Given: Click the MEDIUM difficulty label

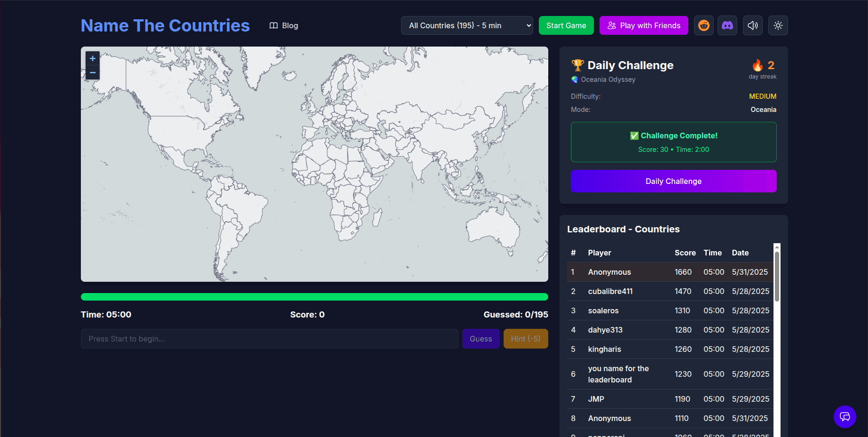Looking at the screenshot, I should [763, 96].
